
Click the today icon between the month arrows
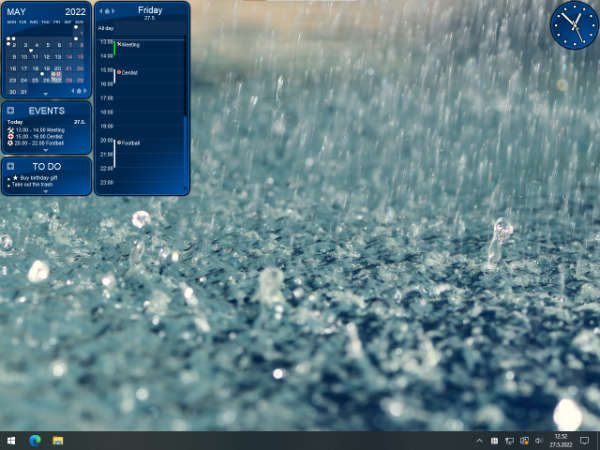click(79, 91)
